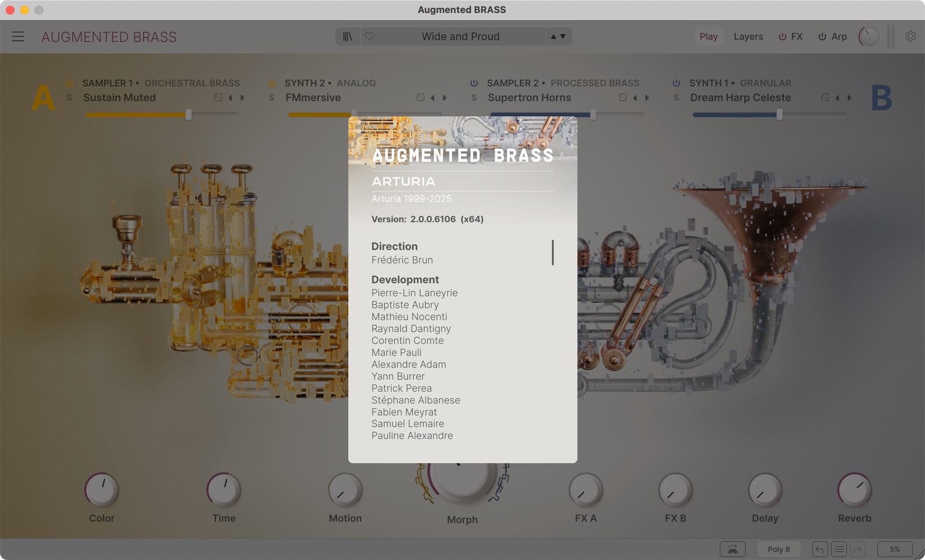Toggle power for Sampler 2 layer
The width and height of the screenshot is (925, 560).
pyautogui.click(x=474, y=83)
